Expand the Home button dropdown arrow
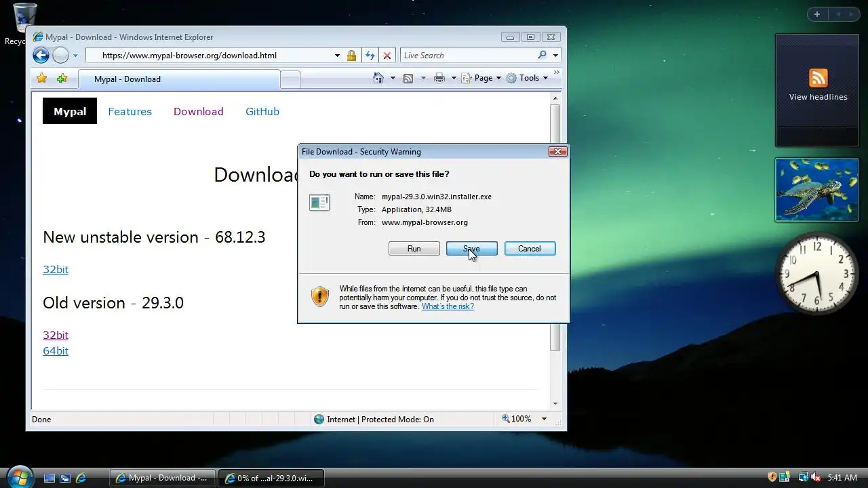The width and height of the screenshot is (868, 488). pyautogui.click(x=393, y=78)
